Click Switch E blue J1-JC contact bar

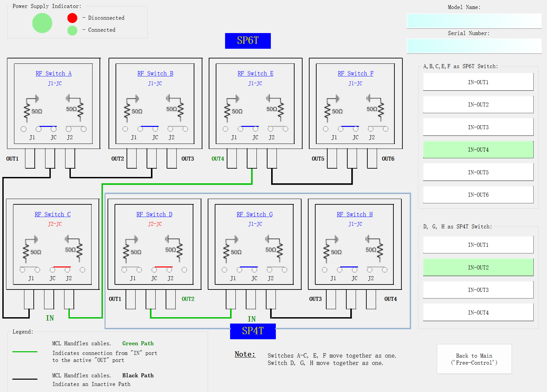click(x=250, y=127)
